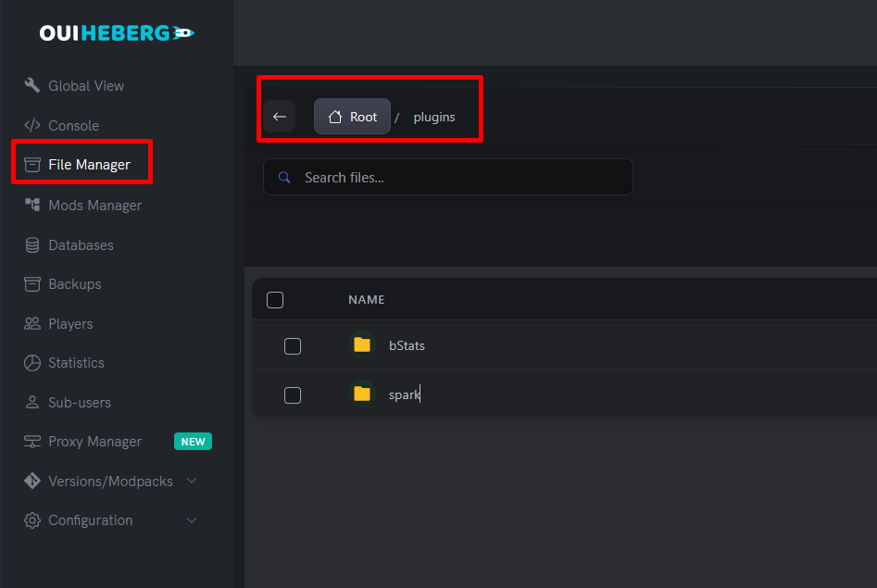This screenshot has height=588, width=877.
Task: Open Statistics via pie chart icon
Action: 32,363
